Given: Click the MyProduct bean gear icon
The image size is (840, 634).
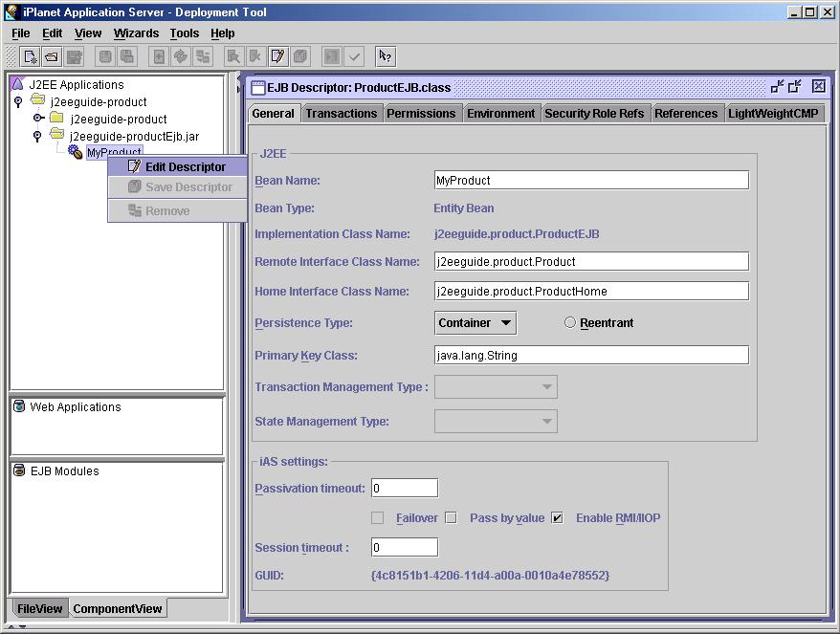Looking at the screenshot, I should (76, 152).
